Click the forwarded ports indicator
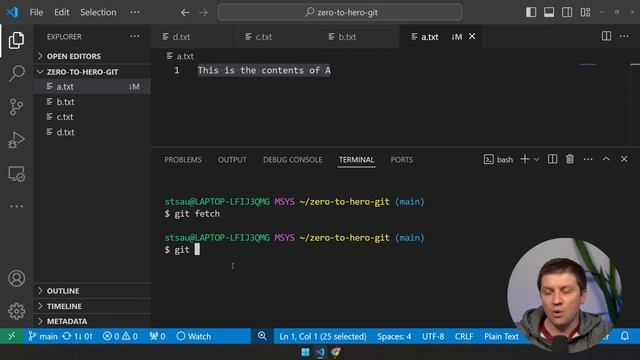The width and height of the screenshot is (640, 360). pyautogui.click(x=157, y=336)
